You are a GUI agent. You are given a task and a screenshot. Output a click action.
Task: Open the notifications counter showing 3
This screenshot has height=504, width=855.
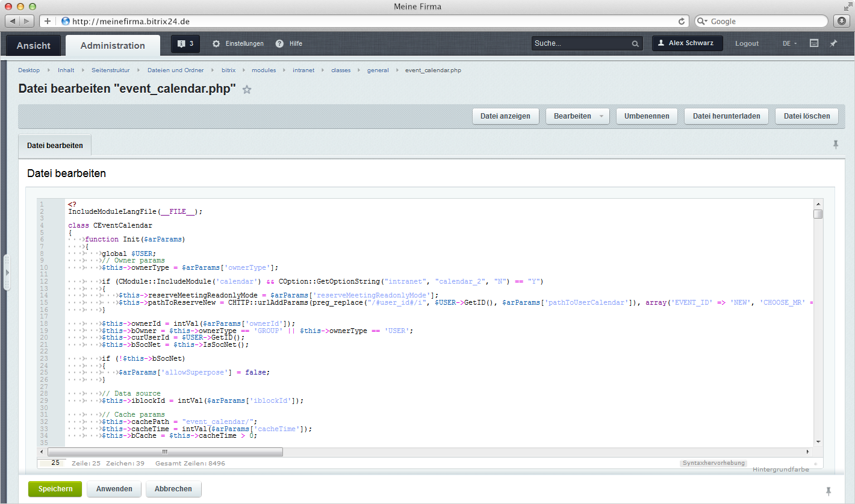185,43
